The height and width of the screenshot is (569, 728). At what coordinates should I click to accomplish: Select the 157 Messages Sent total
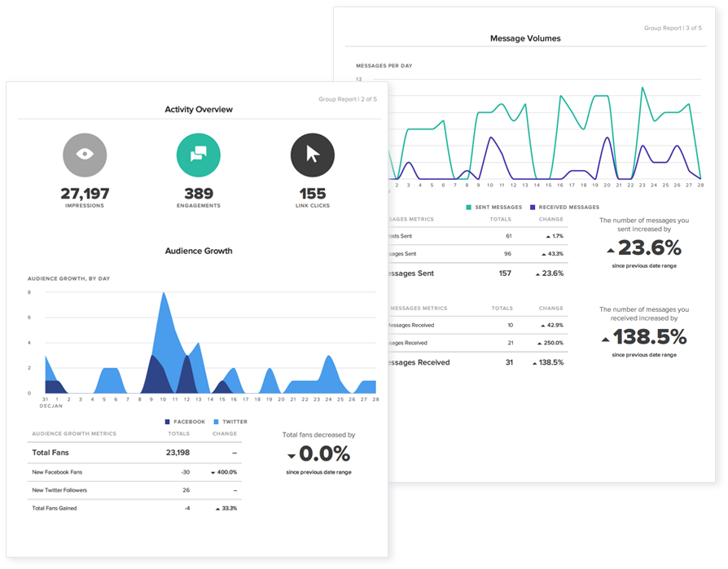pyautogui.click(x=505, y=274)
